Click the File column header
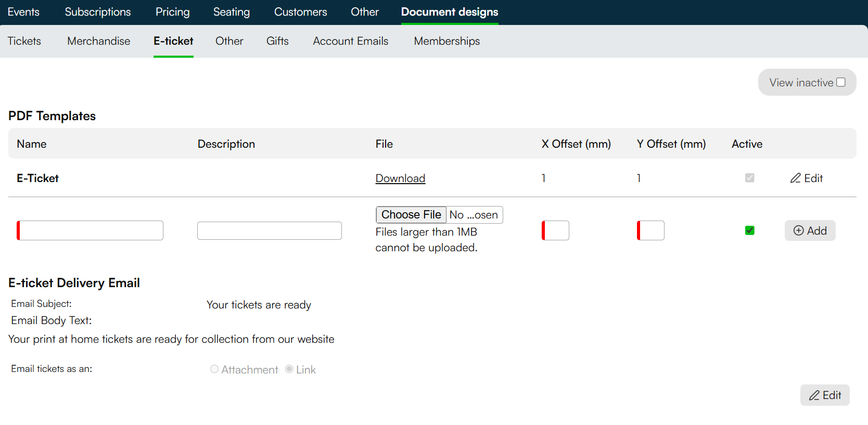The width and height of the screenshot is (868, 425). [384, 144]
